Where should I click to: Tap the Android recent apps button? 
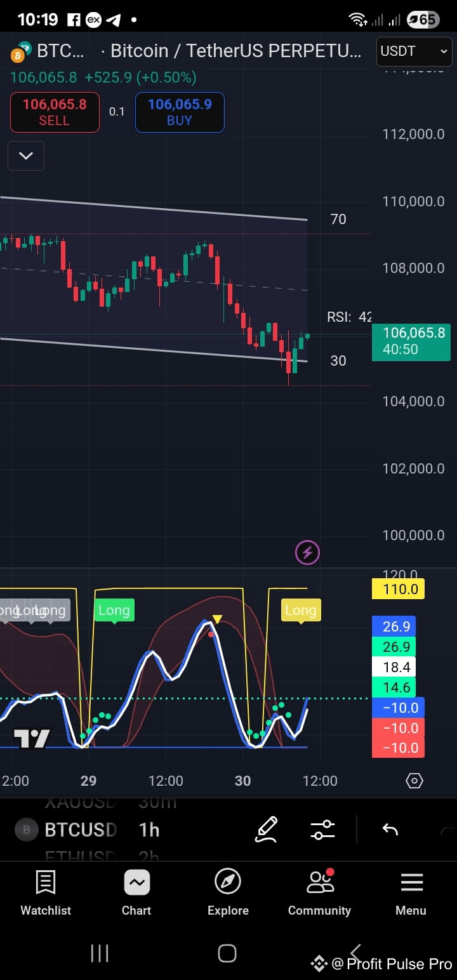pos(100,953)
